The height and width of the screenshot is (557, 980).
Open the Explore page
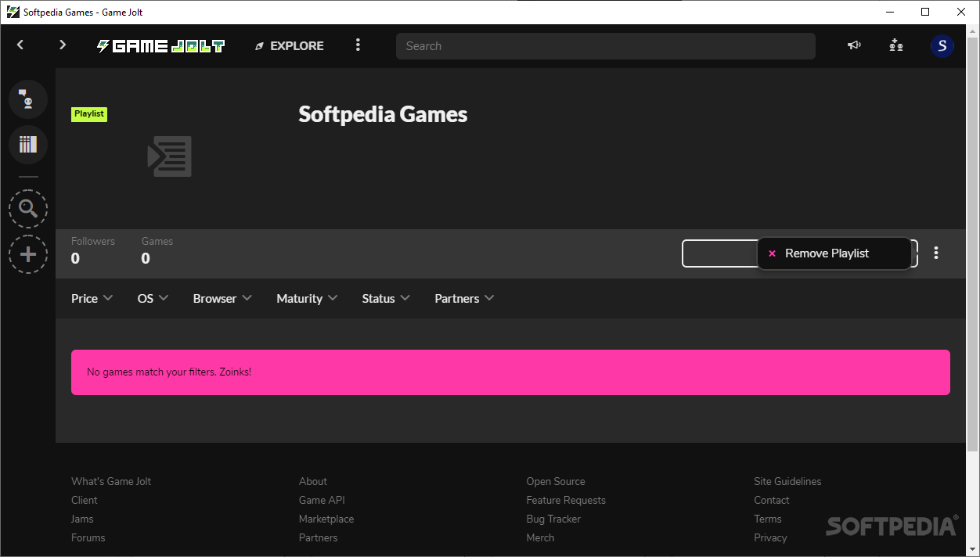(x=289, y=46)
